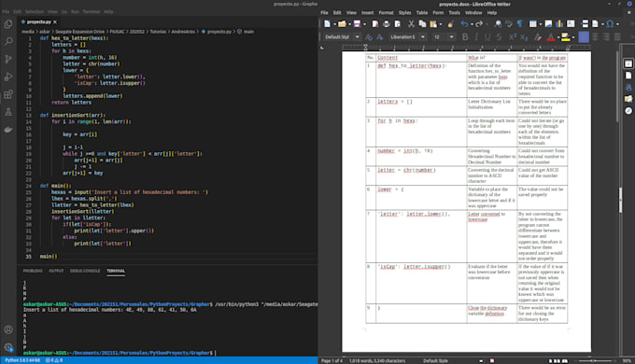
Task: Click the Insert Table icon in Writer
Action: click(533, 24)
